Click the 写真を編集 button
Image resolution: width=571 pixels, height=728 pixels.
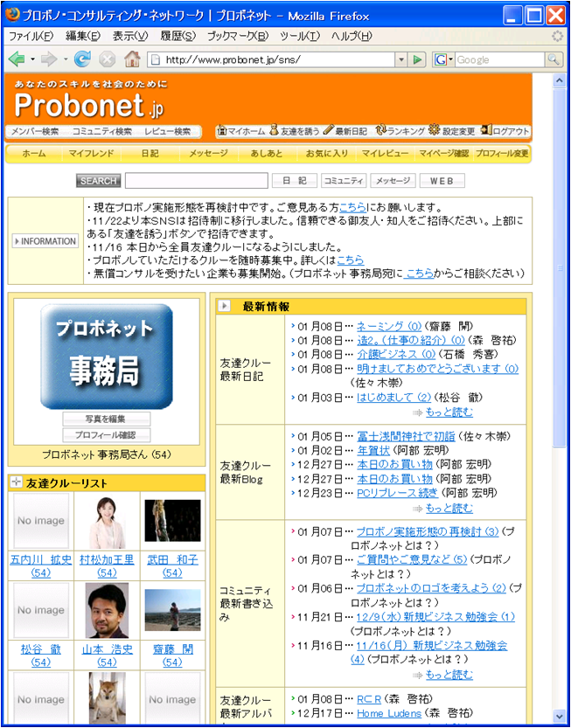tap(107, 419)
